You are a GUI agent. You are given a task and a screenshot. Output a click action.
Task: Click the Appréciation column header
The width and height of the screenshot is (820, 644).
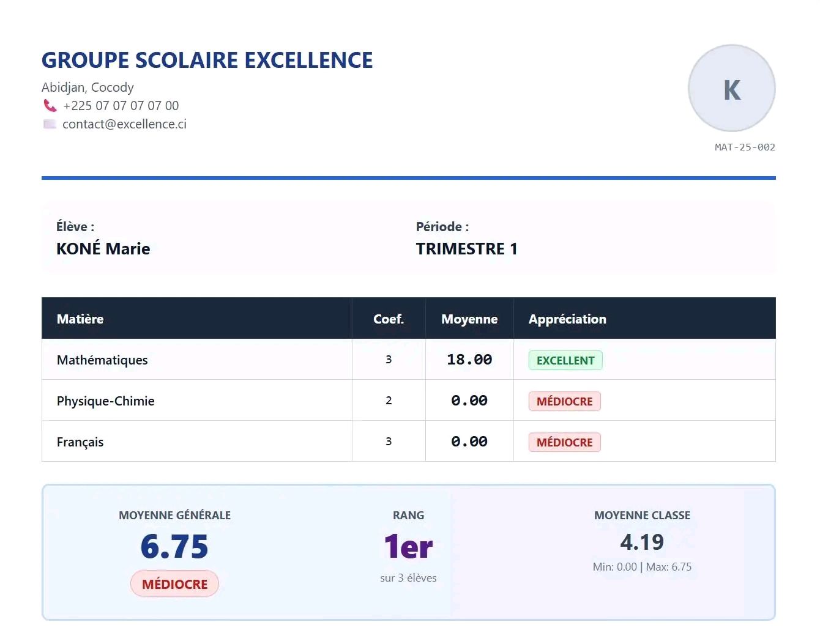567,319
